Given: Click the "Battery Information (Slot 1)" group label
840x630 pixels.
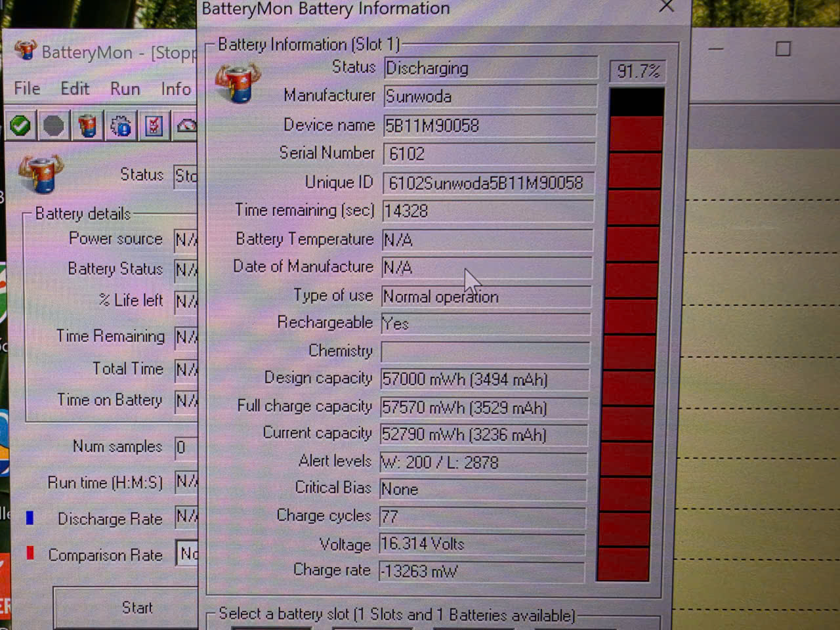Looking at the screenshot, I should [x=308, y=45].
